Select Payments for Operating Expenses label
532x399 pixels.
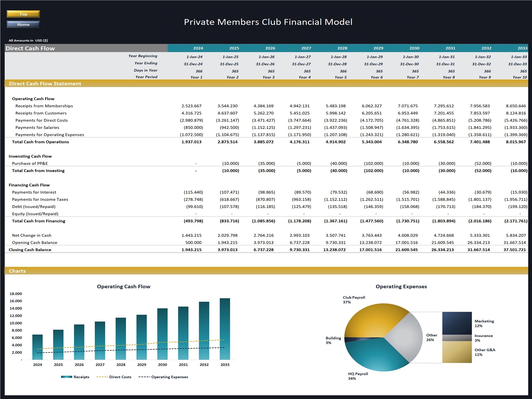click(x=50, y=135)
